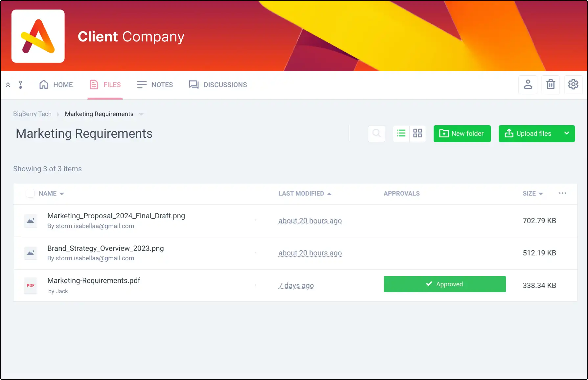Click the PDF icon of Marketing-Requirements.pdf
588x380 pixels.
[31, 286]
